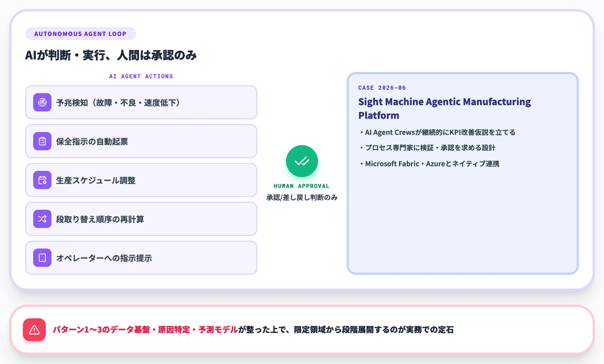
Task: Click the CASE 2026-06 label
Action: click(x=382, y=88)
